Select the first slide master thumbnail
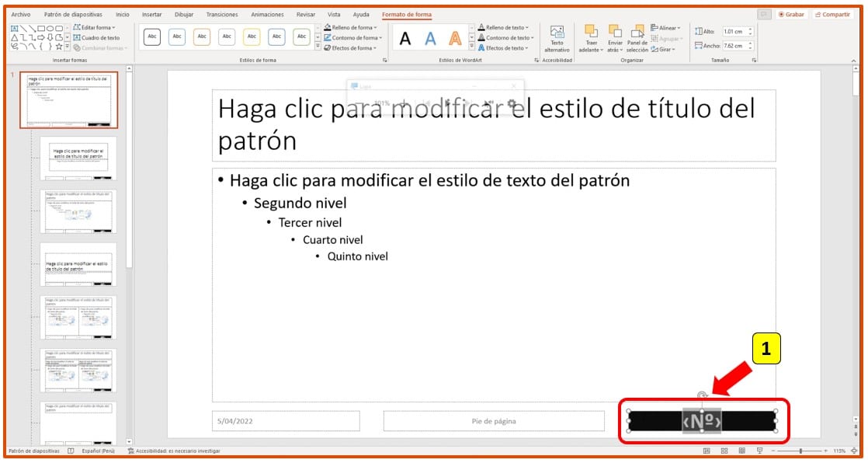 (x=69, y=99)
